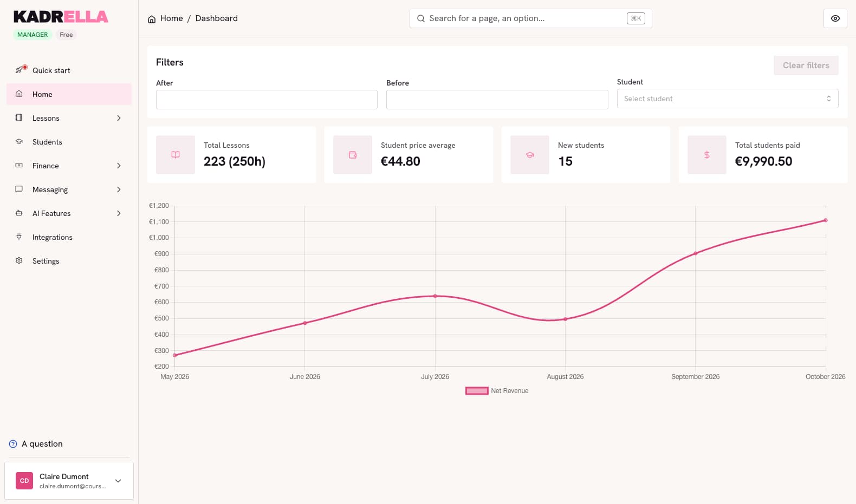Click the New students cap card icon
This screenshot has height=504, width=856.
(530, 155)
